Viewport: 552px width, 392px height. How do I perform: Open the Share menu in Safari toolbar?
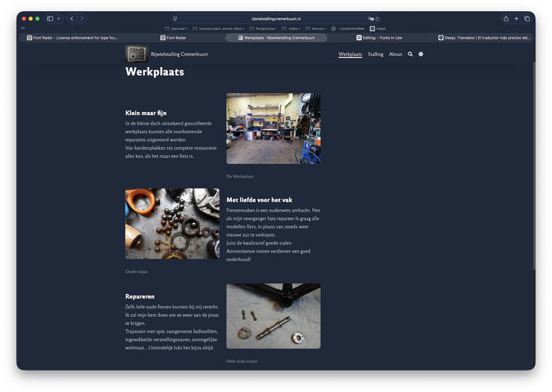pyautogui.click(x=506, y=19)
